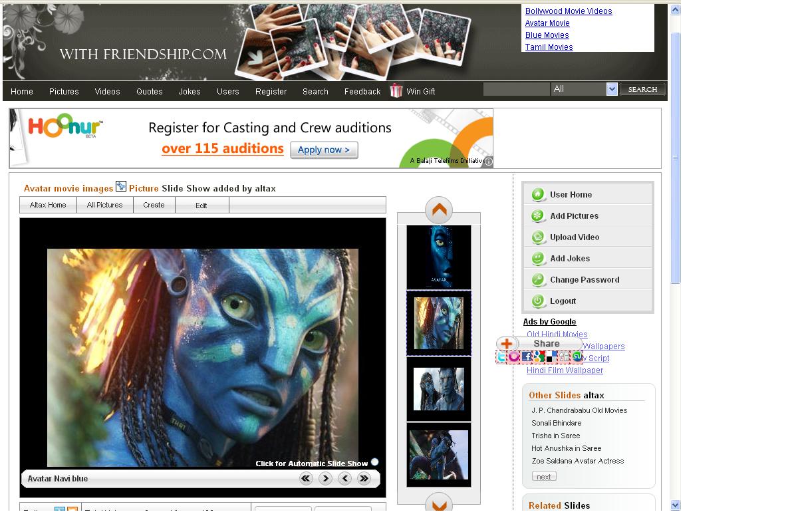This screenshot has width=798, height=532.
Task: Click the Change Password green icon
Action: tap(539, 280)
